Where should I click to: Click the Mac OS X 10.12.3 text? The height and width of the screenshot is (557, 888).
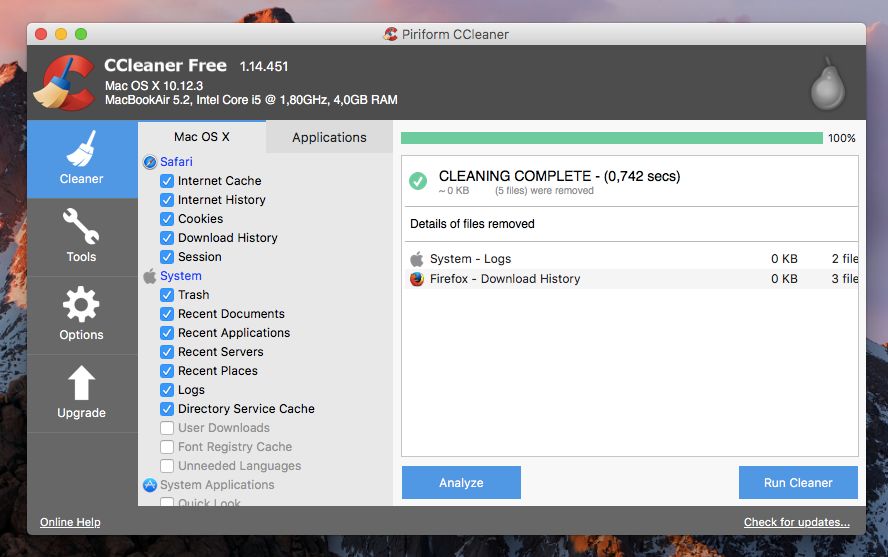point(154,86)
